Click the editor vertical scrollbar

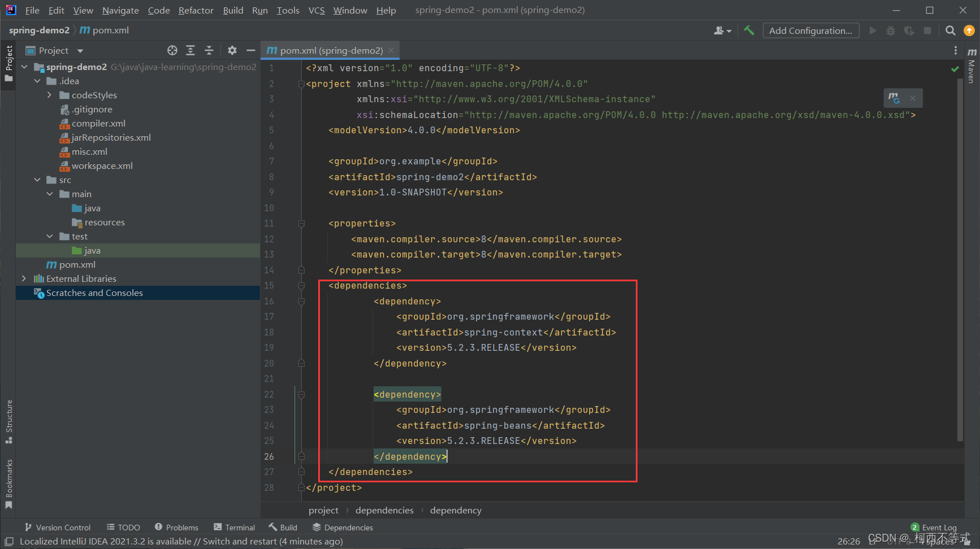tap(960, 260)
